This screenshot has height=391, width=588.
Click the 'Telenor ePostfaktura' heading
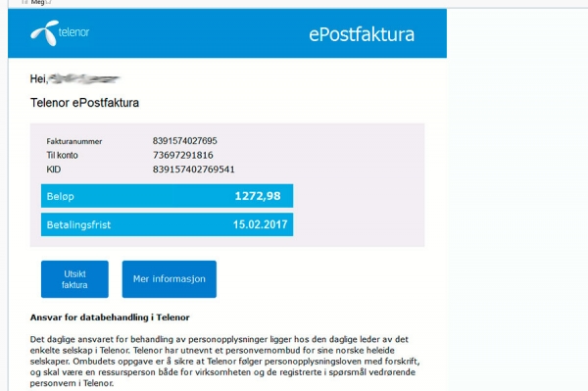tap(84, 103)
